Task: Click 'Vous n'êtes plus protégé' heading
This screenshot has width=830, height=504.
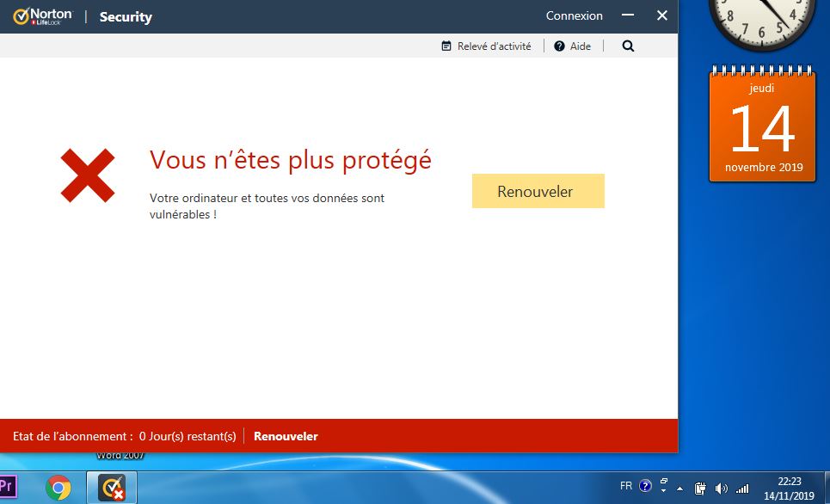Action: (290, 159)
